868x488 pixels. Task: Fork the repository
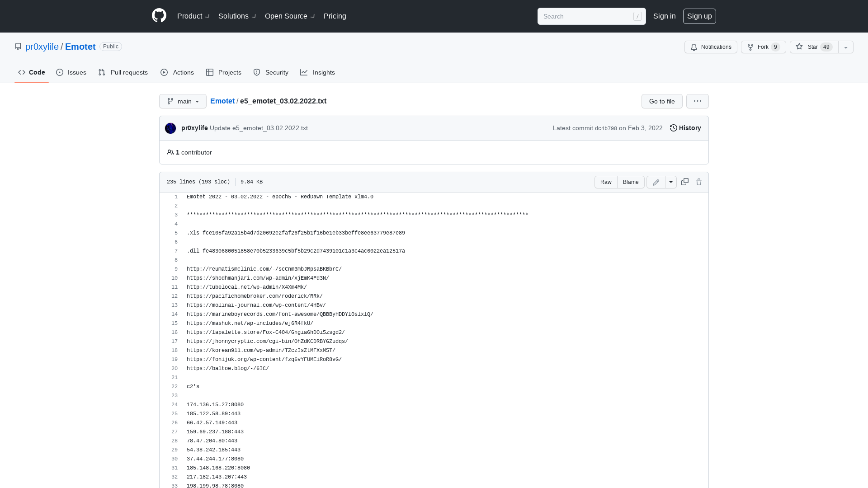[764, 47]
